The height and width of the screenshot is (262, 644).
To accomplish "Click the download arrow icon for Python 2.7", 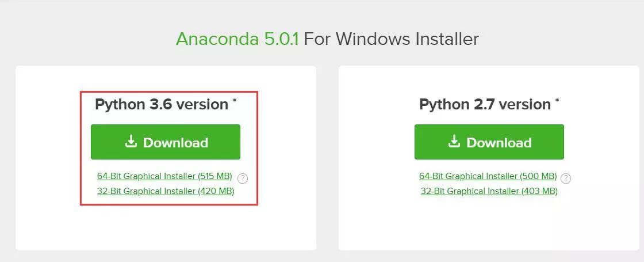I will pos(454,142).
